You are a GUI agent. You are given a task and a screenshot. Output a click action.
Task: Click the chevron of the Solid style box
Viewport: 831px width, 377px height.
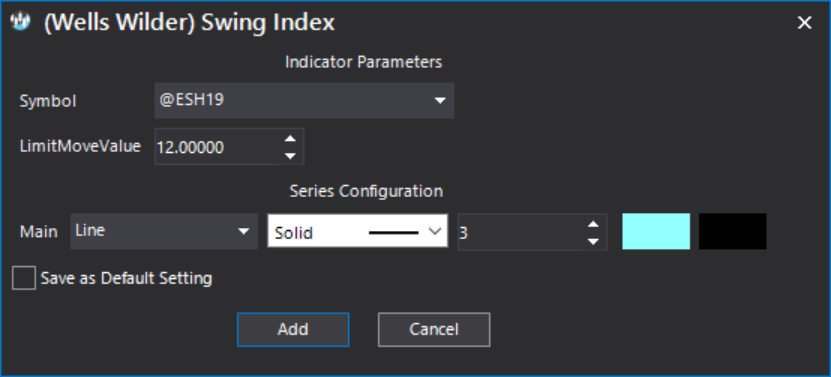click(434, 232)
